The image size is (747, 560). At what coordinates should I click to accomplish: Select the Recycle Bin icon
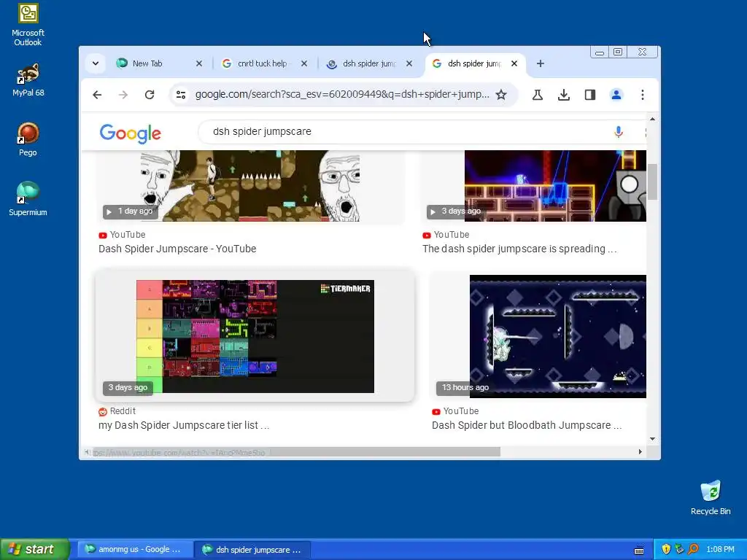point(711,497)
